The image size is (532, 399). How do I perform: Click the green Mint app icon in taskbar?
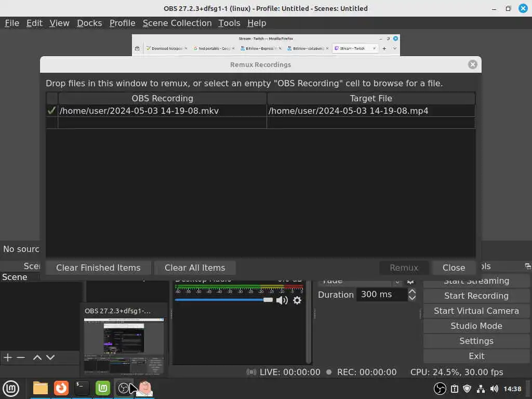point(103,388)
